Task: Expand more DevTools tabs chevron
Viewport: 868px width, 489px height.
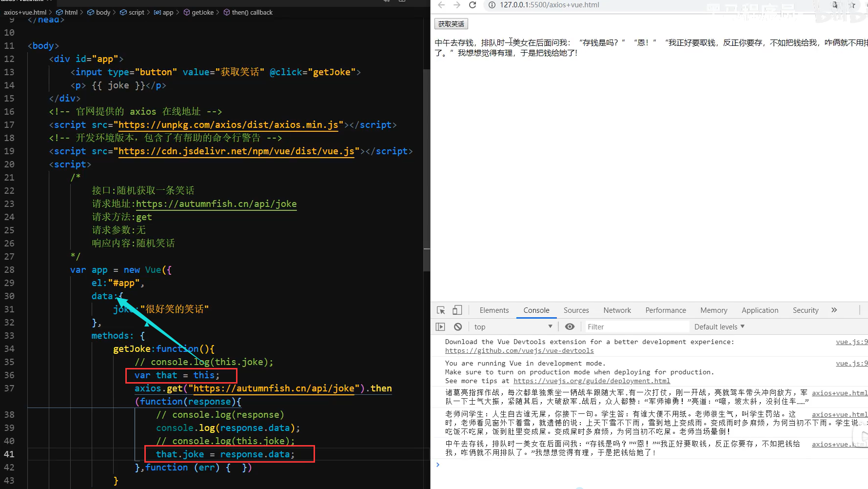Action: 834,310
